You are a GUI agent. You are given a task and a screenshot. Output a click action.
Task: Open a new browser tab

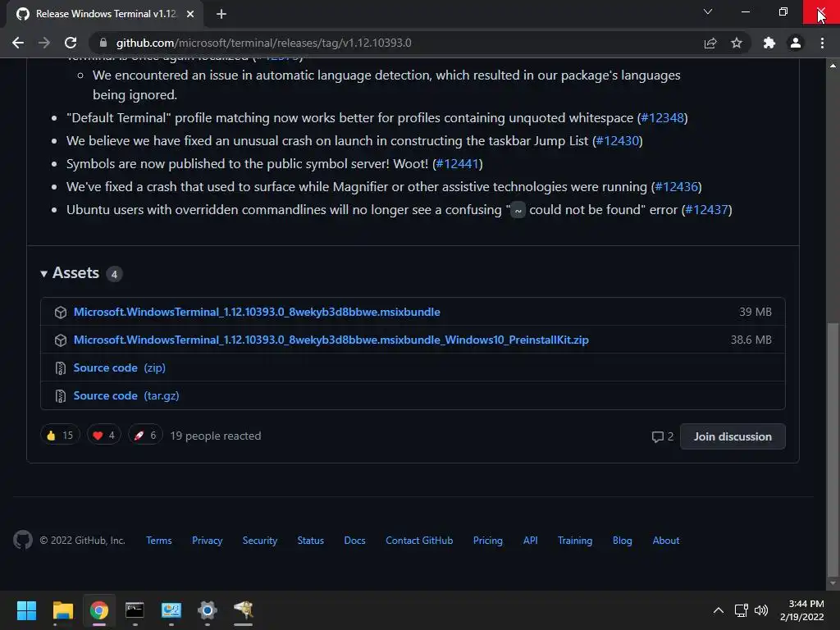tap(221, 14)
